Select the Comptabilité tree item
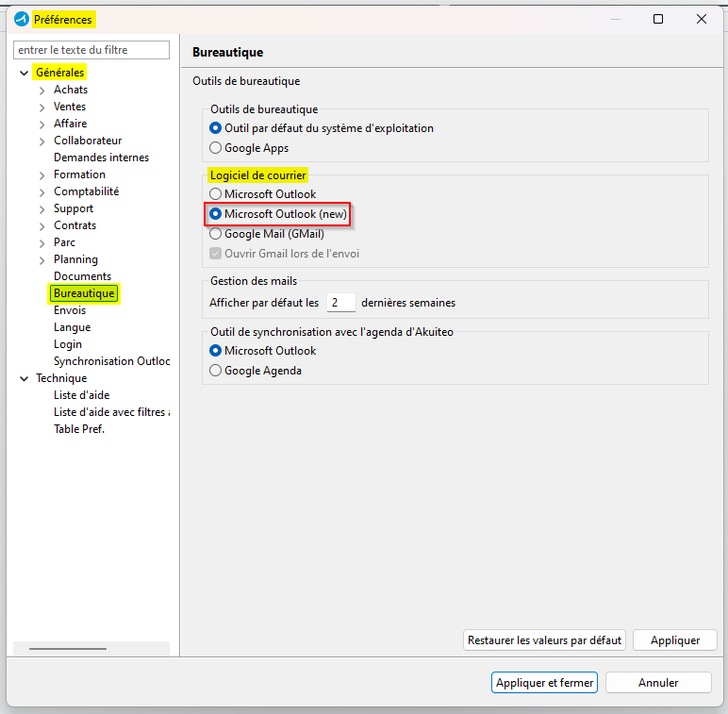Image resolution: width=728 pixels, height=714 pixels. [x=87, y=191]
